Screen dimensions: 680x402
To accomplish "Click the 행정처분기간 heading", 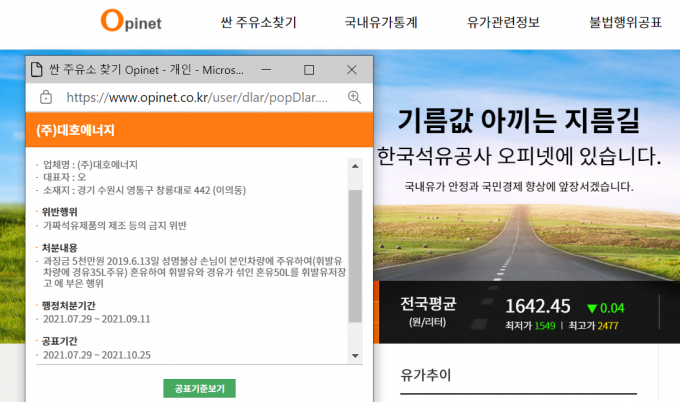I will [69, 306].
